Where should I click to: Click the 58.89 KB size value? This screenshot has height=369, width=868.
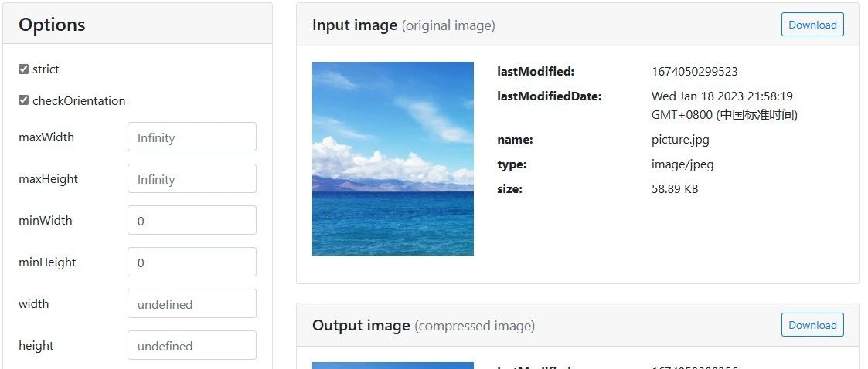675,188
